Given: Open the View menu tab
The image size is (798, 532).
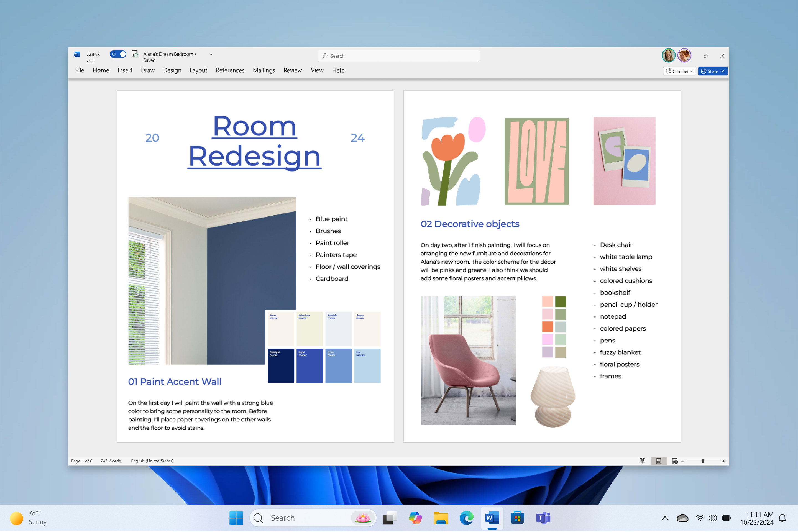Looking at the screenshot, I should (316, 70).
